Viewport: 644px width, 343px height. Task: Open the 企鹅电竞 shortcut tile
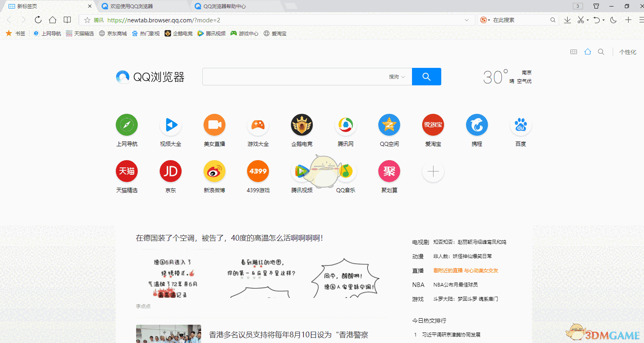tap(302, 125)
